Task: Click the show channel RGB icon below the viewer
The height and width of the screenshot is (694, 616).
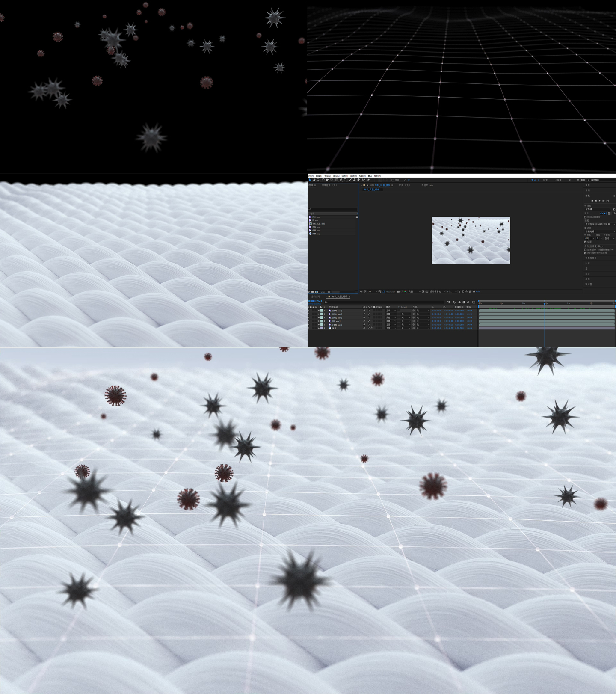Action: click(x=406, y=291)
